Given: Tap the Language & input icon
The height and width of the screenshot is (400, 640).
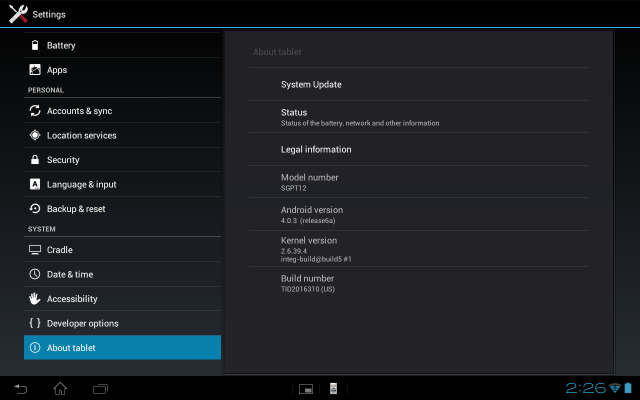Looking at the screenshot, I should coord(35,184).
